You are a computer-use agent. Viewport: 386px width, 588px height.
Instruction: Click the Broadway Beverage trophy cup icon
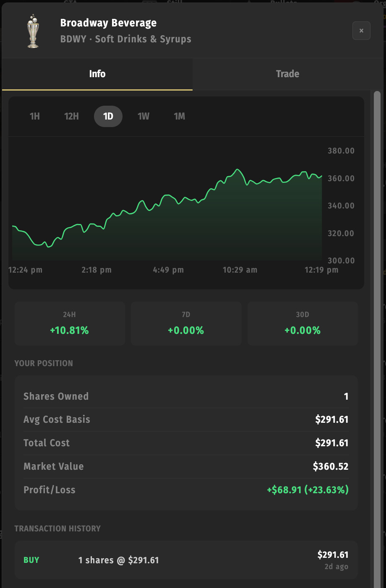click(x=33, y=31)
